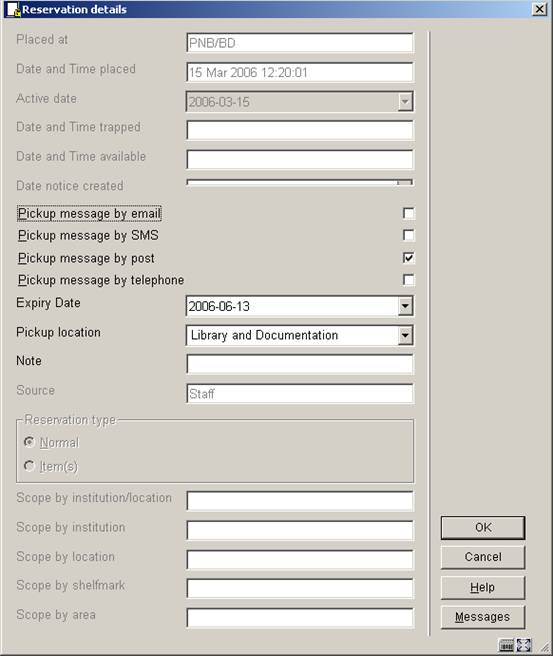Click the fullscreen arrows icon at bottom right
This screenshot has height=656, width=553.
(523, 645)
